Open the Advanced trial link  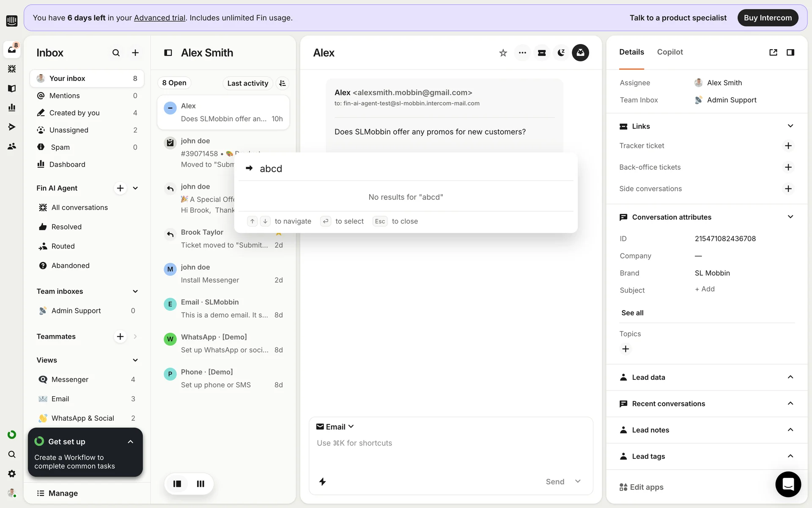(159, 18)
